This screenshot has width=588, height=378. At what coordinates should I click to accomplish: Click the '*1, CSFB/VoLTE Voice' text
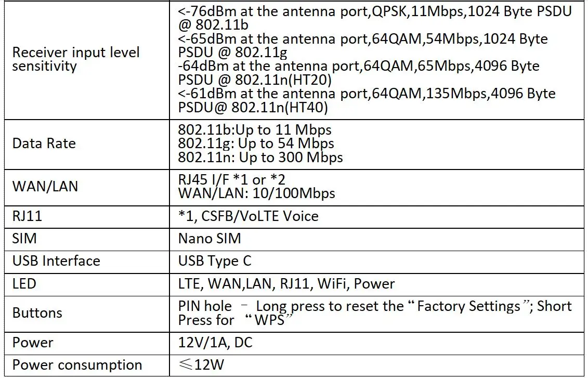248,216
